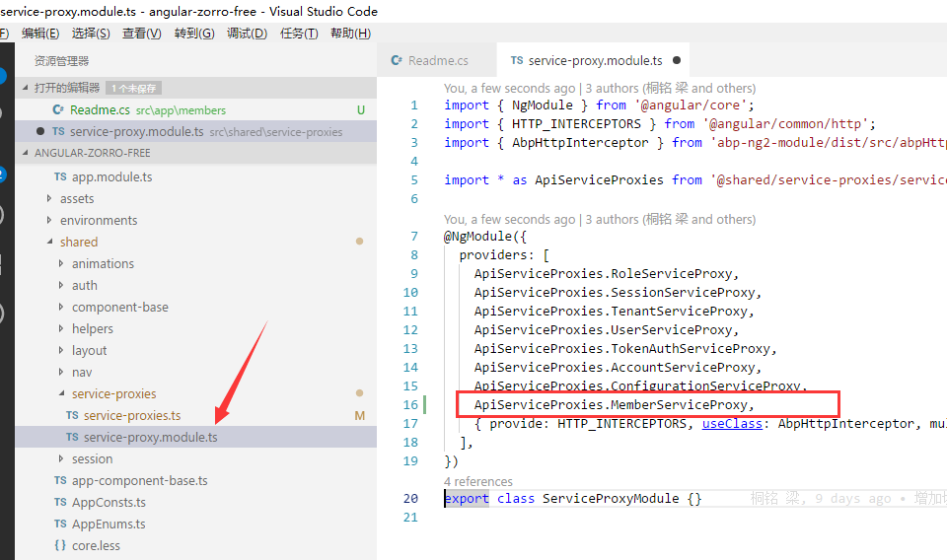Switch to the Readme.cs editor tab
The height and width of the screenshot is (560, 947).
click(x=437, y=60)
